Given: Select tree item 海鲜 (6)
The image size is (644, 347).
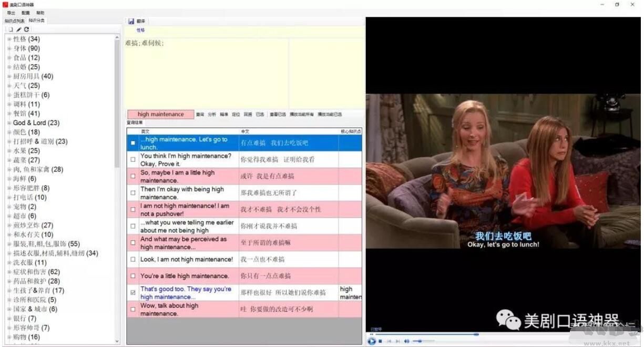Looking at the screenshot, I should point(25,179).
